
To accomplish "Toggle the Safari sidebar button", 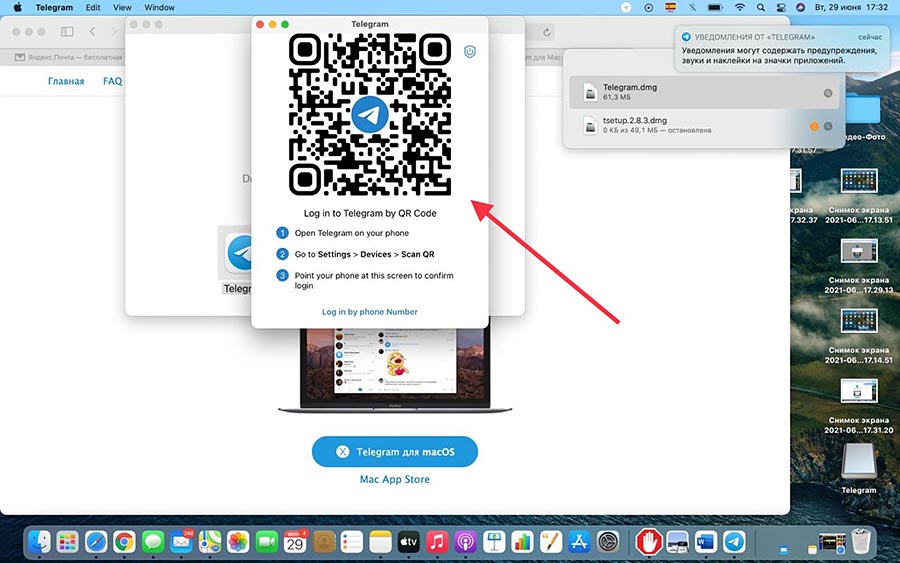I will coord(67,32).
